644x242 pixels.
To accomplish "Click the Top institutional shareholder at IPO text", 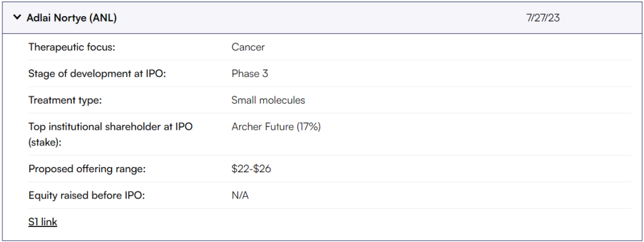I will tap(110, 127).
